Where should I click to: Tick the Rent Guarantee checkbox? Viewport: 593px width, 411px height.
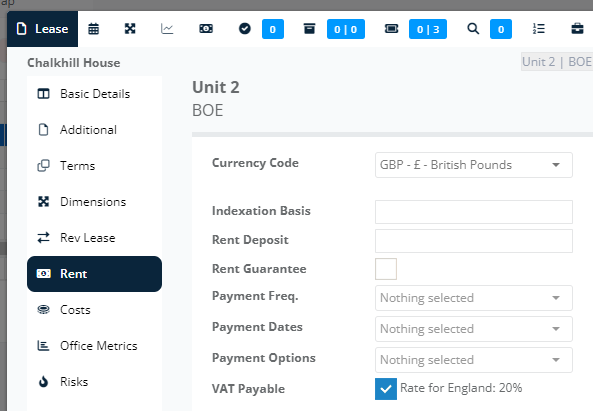[x=386, y=269]
